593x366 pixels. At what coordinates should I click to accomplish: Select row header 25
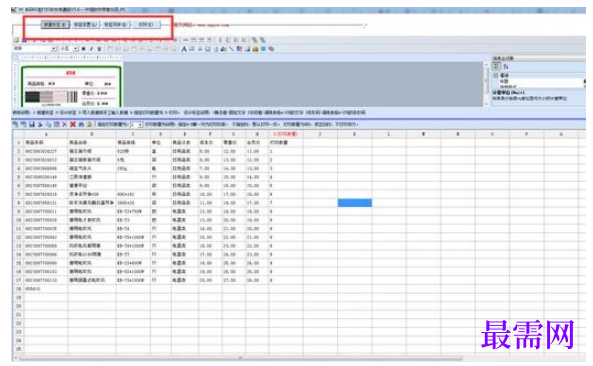coord(18,349)
